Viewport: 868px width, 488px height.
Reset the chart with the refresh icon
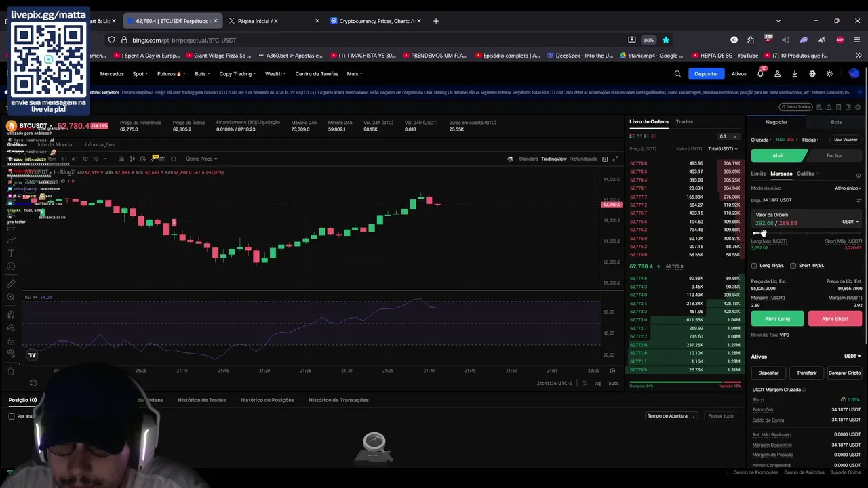(173, 159)
